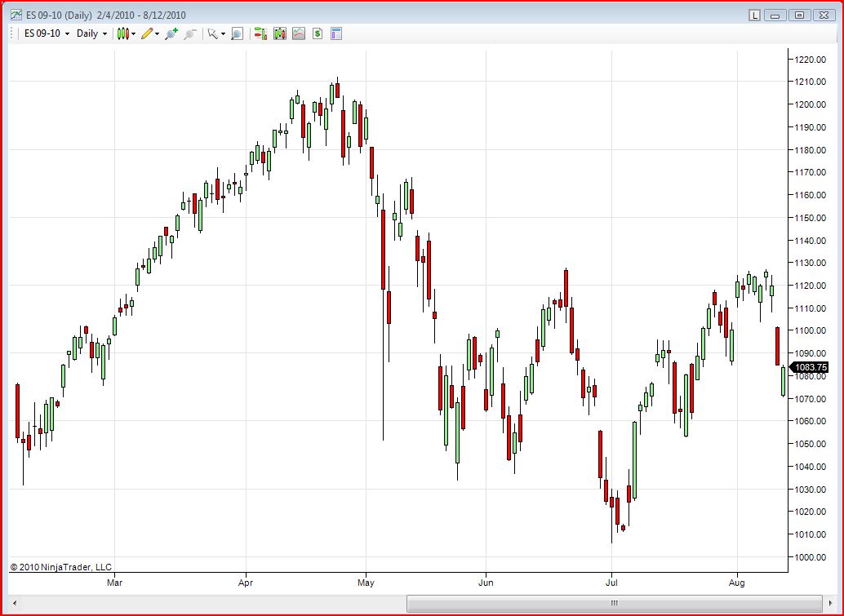The height and width of the screenshot is (616, 844).
Task: Click the Jul date axis label
Action: 611,583
